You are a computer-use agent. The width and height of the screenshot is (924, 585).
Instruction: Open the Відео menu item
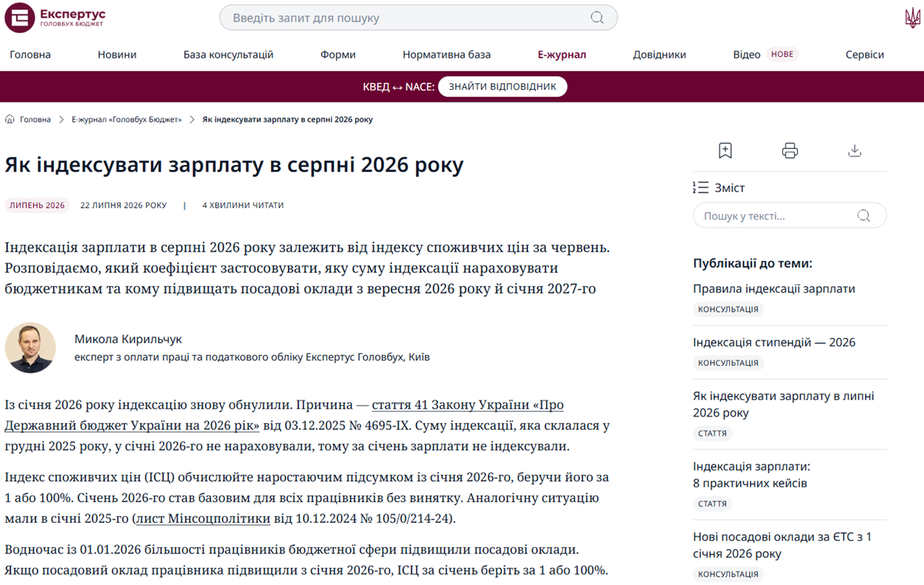pos(747,55)
